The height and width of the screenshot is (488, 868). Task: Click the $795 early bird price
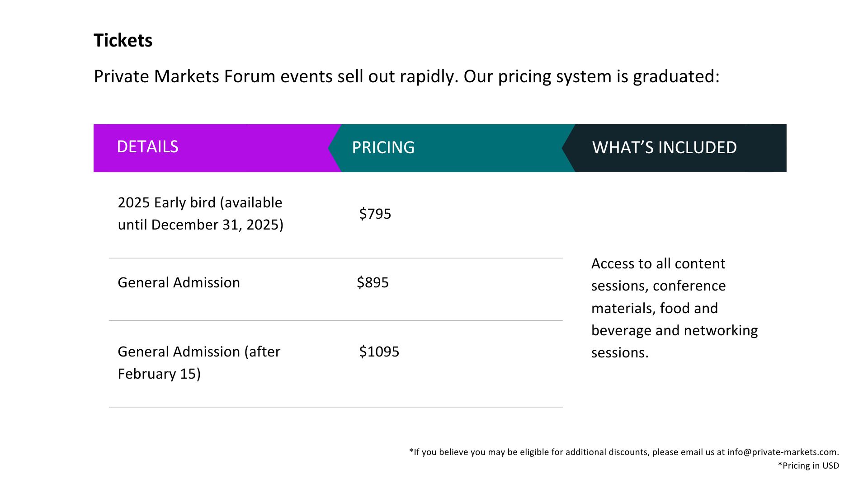(375, 214)
